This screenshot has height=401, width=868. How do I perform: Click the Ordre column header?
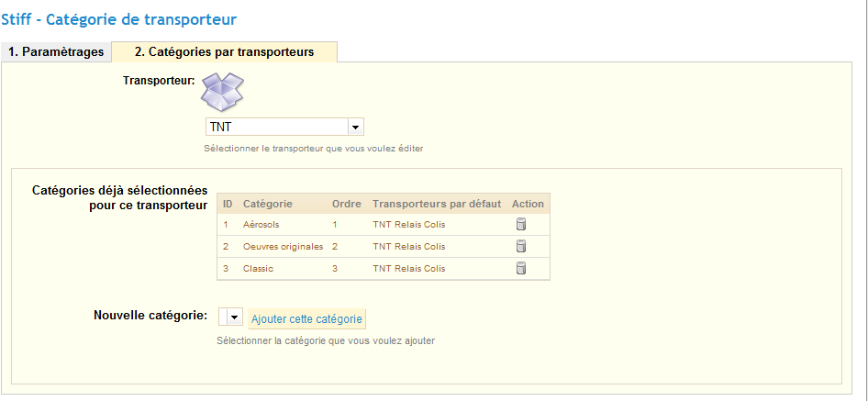tap(347, 204)
